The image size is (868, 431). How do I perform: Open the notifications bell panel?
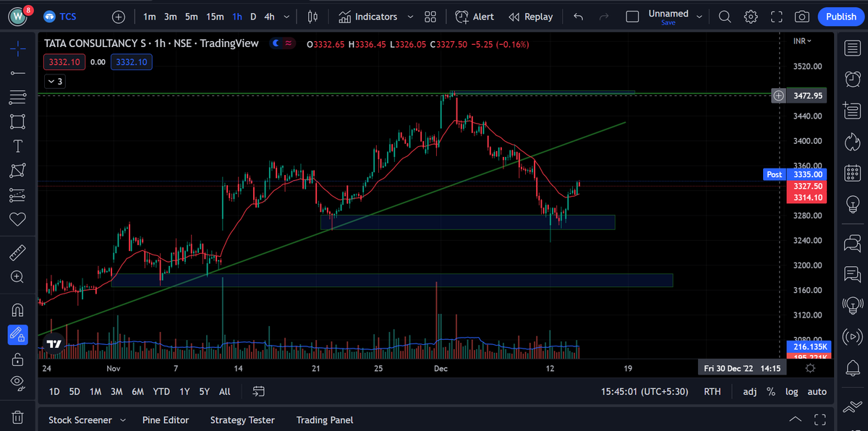[852, 368]
